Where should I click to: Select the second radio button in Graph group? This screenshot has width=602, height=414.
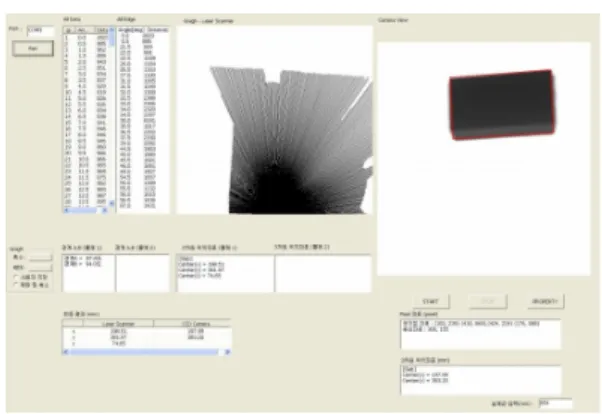pyautogui.click(x=16, y=284)
